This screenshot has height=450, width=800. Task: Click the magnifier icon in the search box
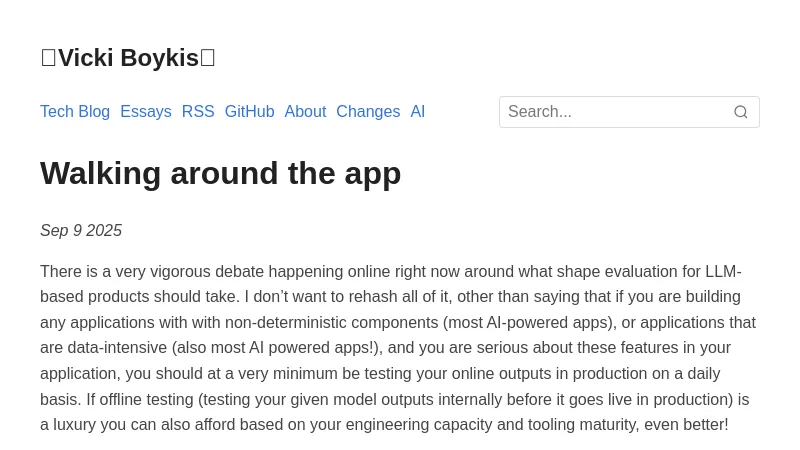click(741, 112)
